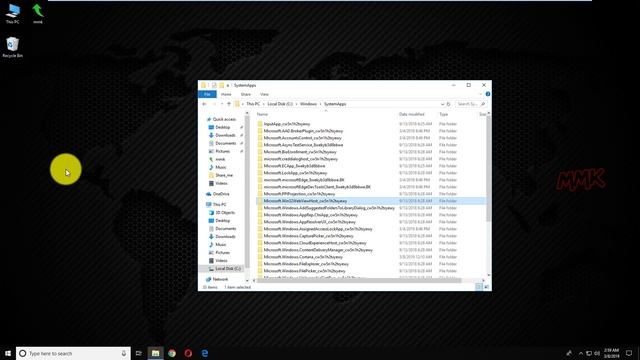Select Microsoft.BioEnrollment folder
This screenshot has height=360, width=640.
(x=300, y=152)
